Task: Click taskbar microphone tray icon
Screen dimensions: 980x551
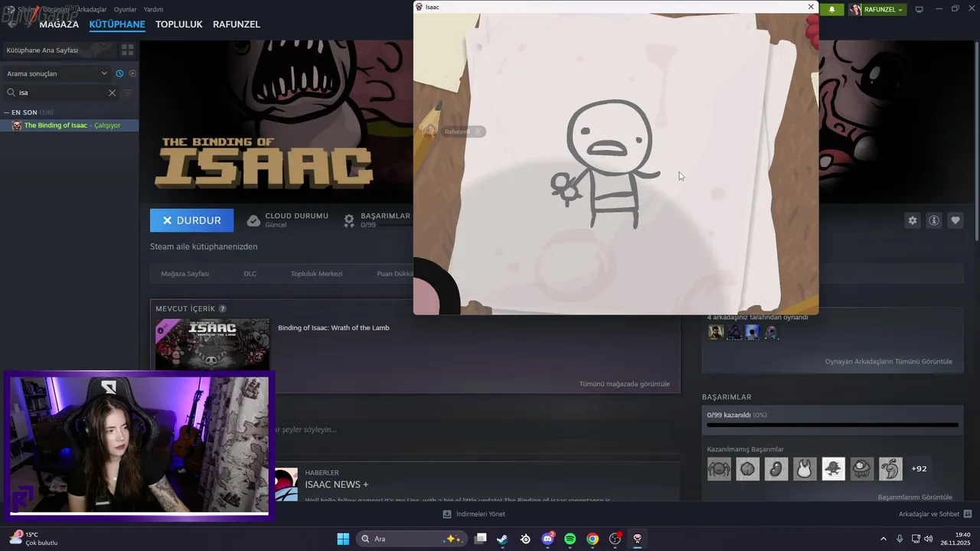Action: [x=900, y=539]
